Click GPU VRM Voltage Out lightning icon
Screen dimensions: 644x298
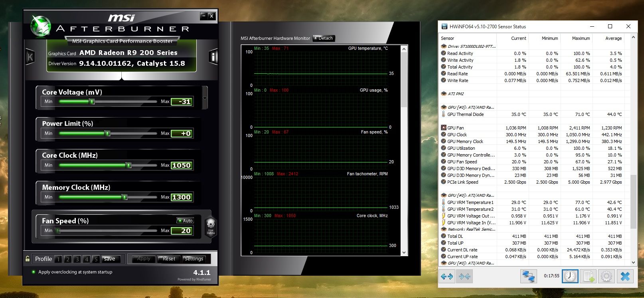tap(443, 216)
